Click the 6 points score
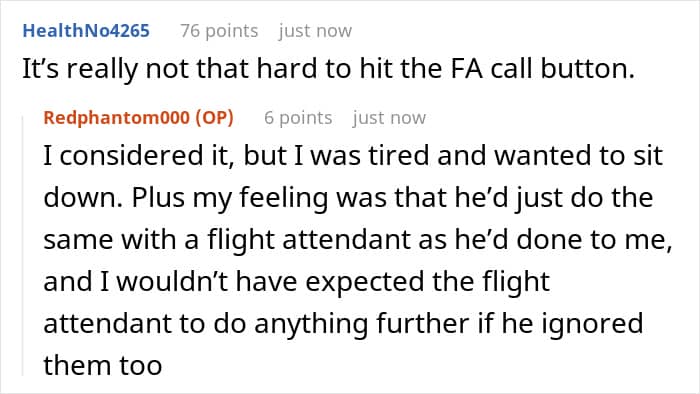Viewport: 700px width, 394px height. (x=298, y=118)
